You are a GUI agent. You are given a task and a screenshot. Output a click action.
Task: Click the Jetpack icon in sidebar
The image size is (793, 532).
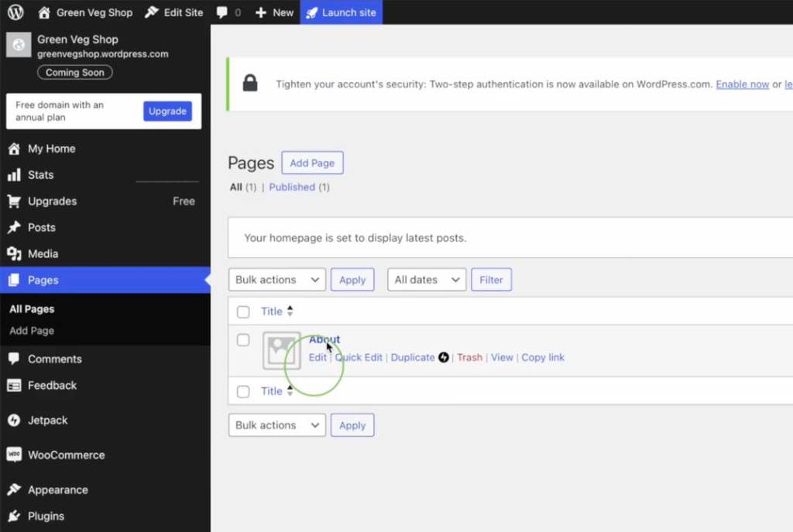14,420
